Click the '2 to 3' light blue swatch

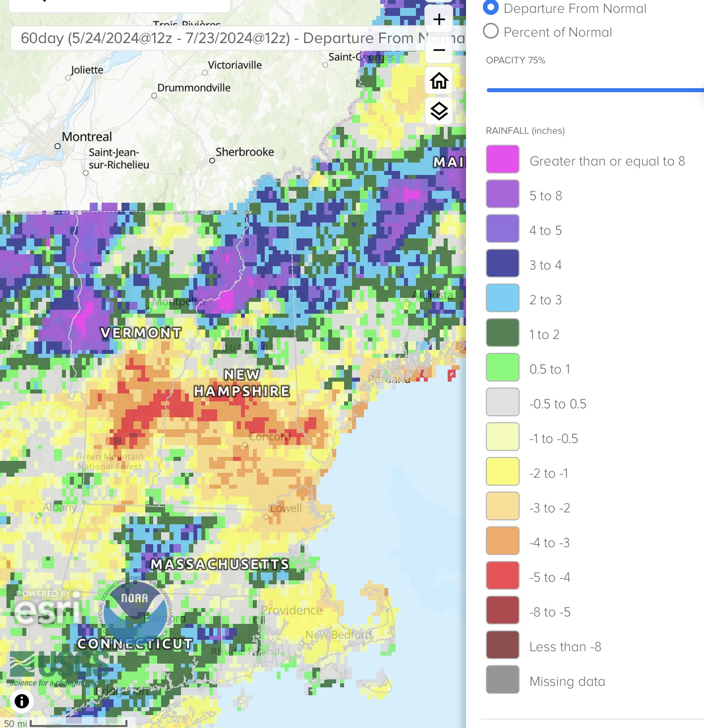pos(503,298)
